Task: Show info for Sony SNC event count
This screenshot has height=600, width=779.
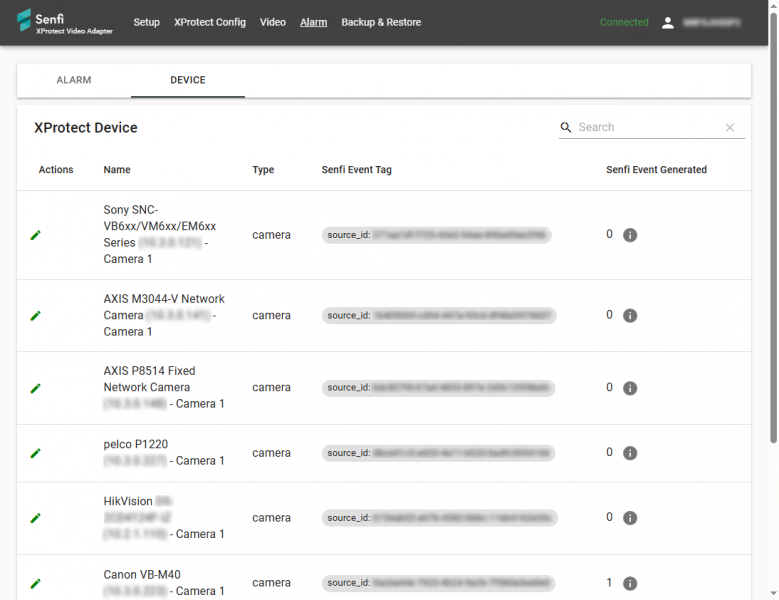Action: 630,235
